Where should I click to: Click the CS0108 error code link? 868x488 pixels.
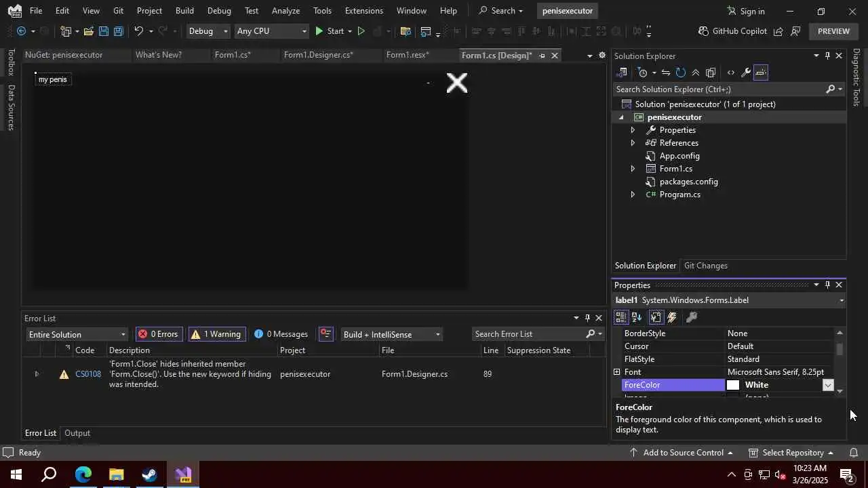[88, 374]
